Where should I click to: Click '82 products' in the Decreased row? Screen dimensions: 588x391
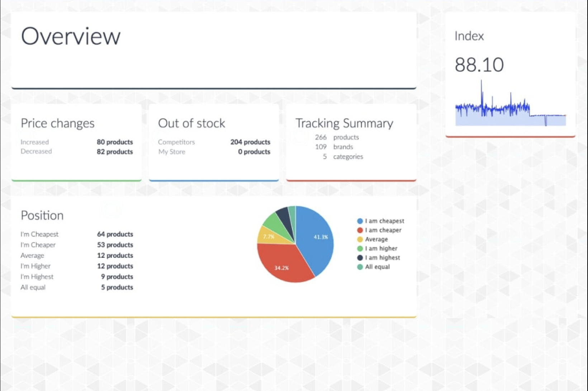click(x=115, y=152)
